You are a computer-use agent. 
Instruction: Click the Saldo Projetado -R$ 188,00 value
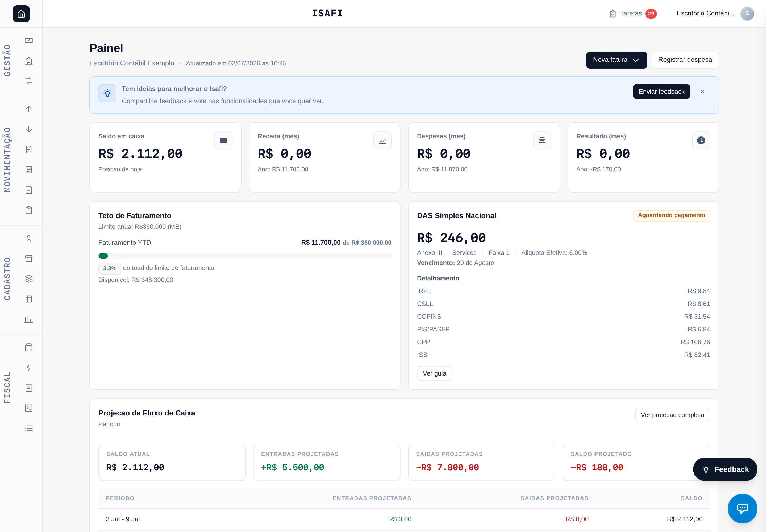click(597, 468)
